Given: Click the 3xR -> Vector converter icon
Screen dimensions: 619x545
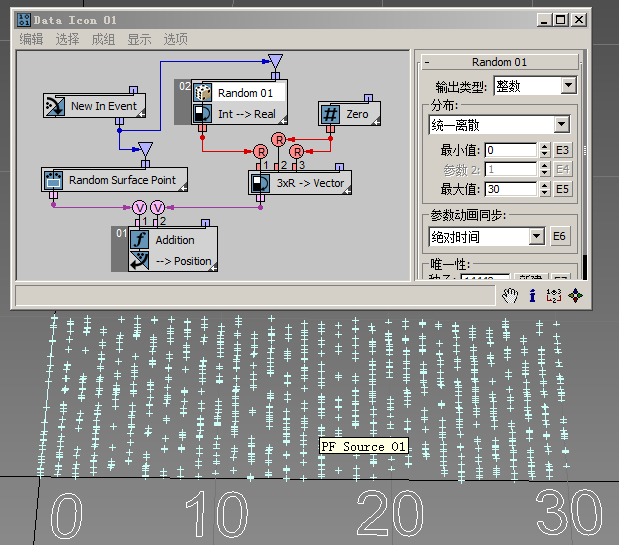Looking at the screenshot, I should pos(260,184).
